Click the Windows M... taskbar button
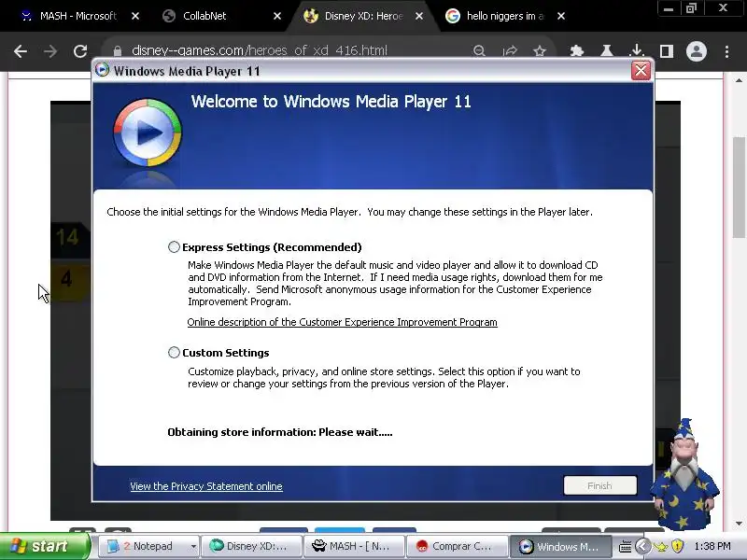 [559, 546]
